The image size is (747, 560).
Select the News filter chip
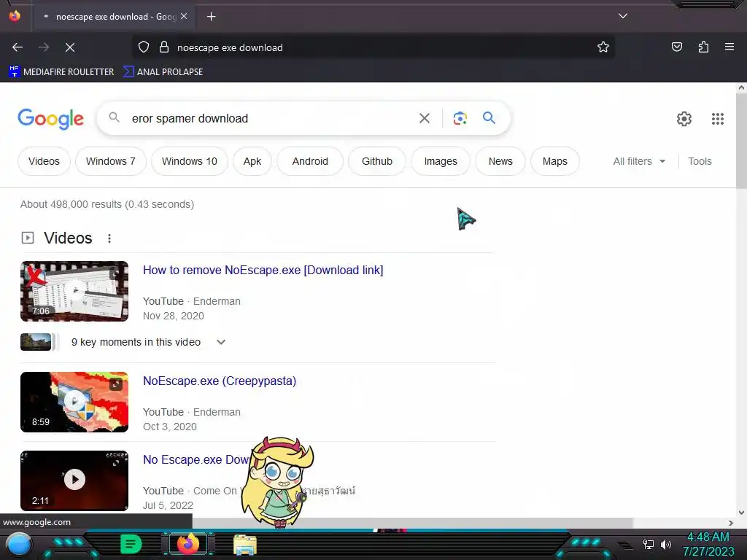500,161
